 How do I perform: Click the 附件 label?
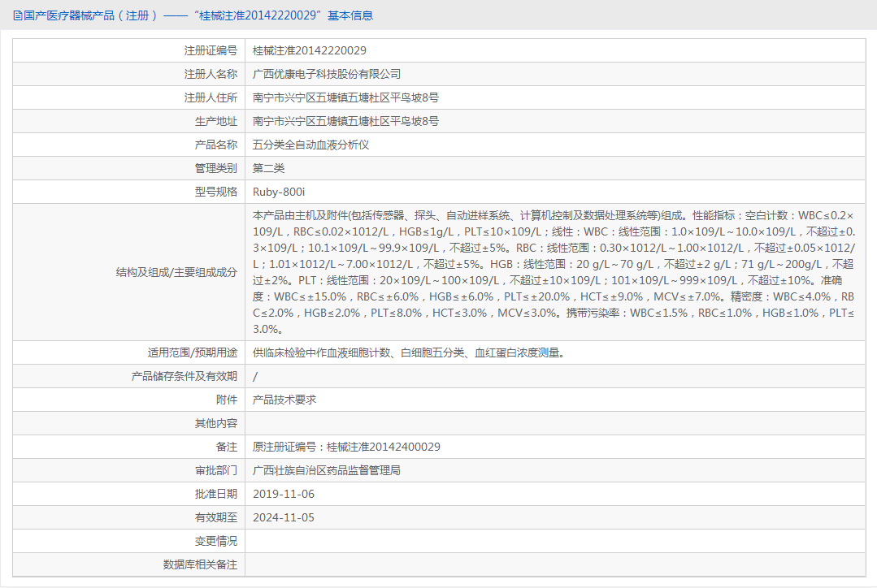[x=227, y=400]
